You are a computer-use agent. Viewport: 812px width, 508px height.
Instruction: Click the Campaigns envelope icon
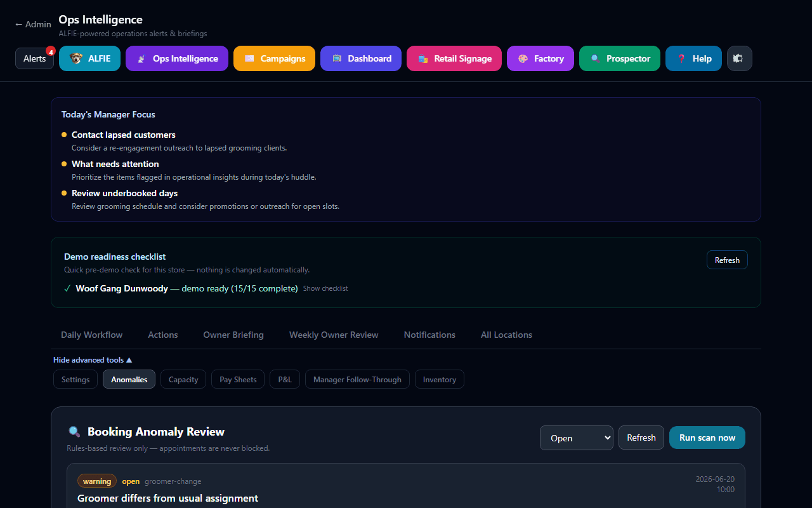point(249,58)
